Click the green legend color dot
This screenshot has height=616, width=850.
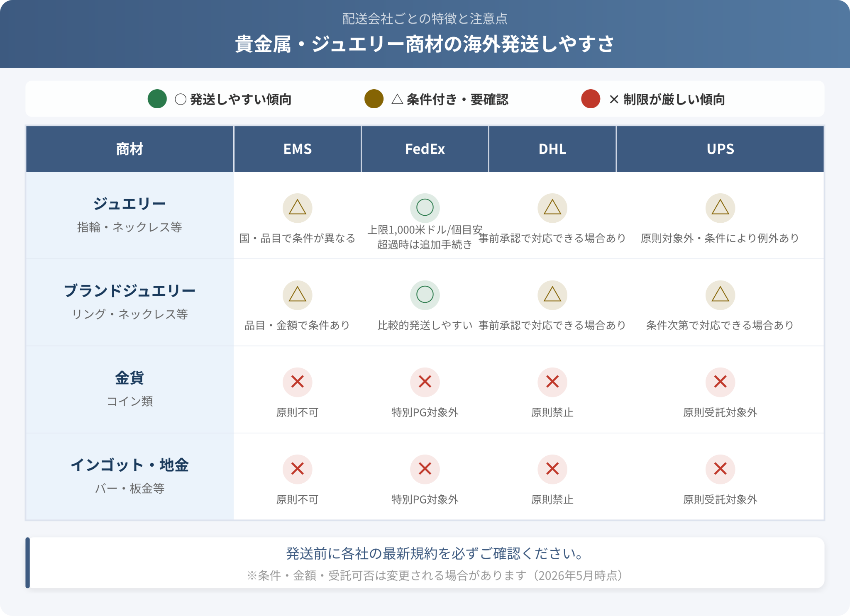pos(157,99)
